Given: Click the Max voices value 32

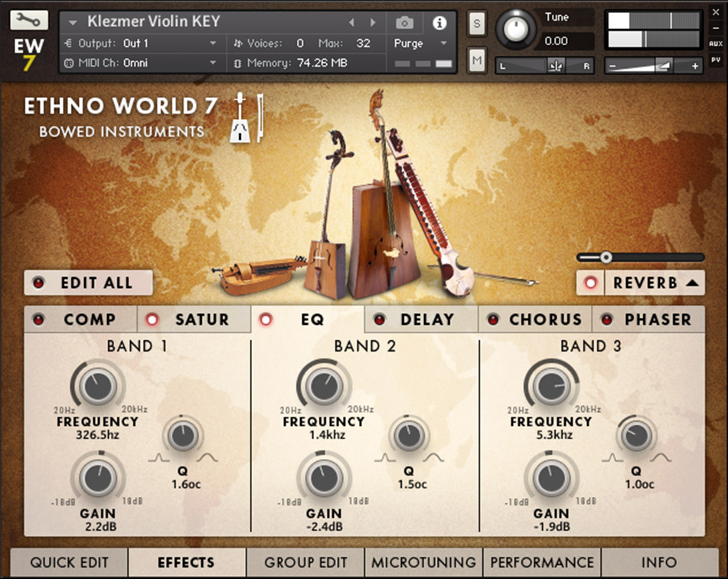Looking at the screenshot, I should (363, 43).
